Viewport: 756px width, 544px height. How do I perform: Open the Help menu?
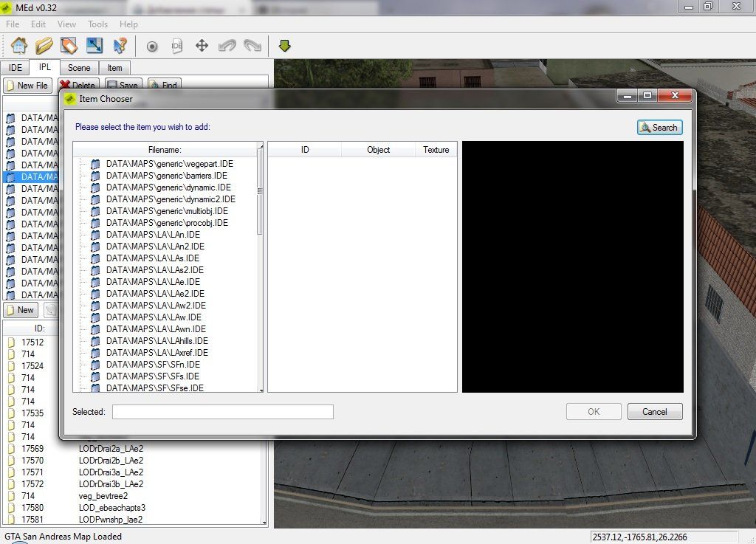[x=128, y=24]
